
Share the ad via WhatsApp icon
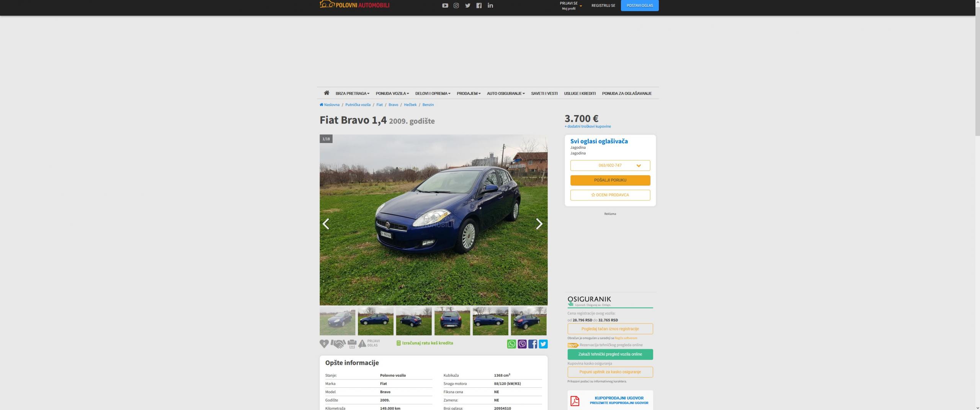coord(511,344)
